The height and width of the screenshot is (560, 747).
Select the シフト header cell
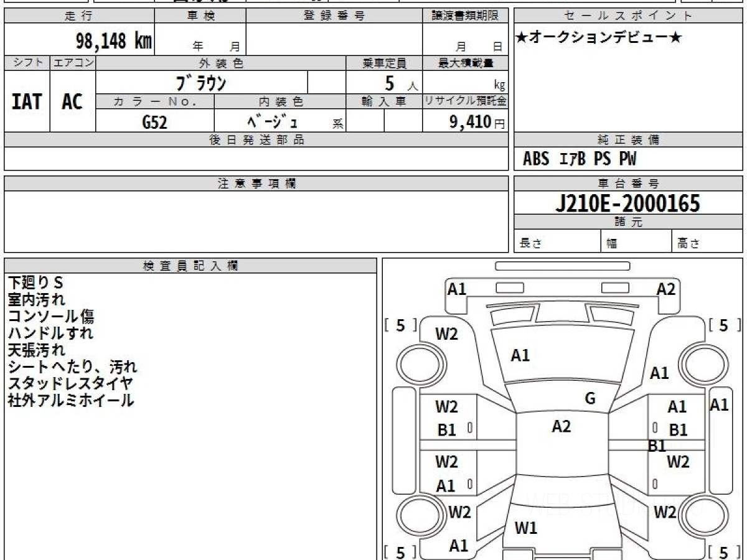coord(27,63)
